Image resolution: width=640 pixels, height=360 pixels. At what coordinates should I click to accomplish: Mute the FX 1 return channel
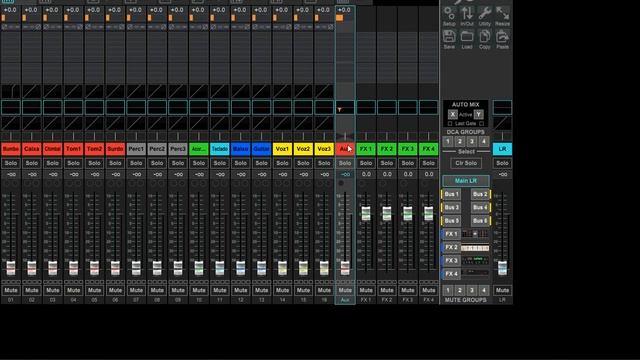click(x=366, y=290)
